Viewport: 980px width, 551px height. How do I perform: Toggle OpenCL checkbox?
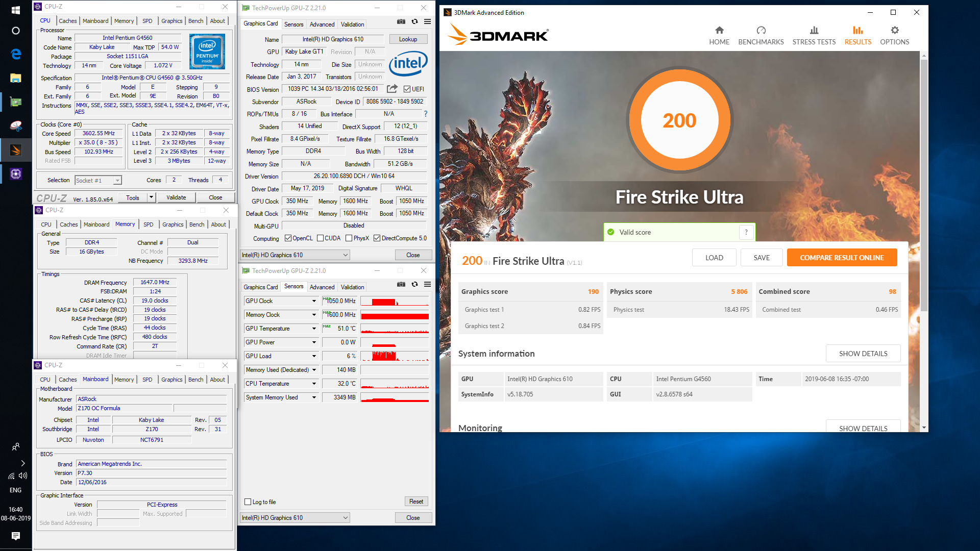point(288,238)
